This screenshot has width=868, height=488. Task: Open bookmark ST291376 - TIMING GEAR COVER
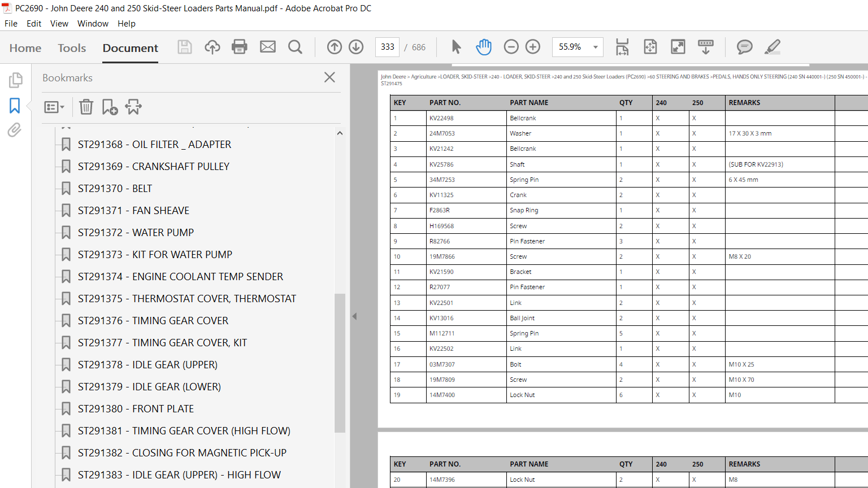click(153, 321)
